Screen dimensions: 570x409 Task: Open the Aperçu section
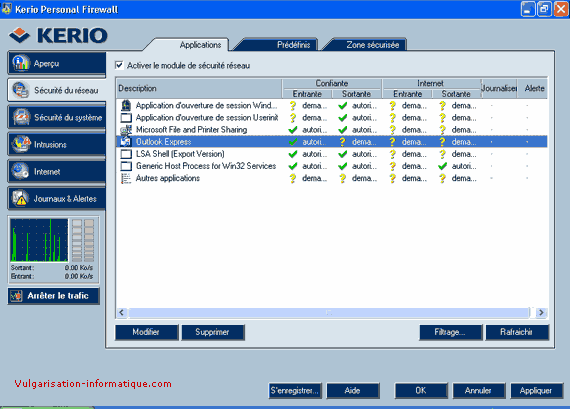(57, 63)
